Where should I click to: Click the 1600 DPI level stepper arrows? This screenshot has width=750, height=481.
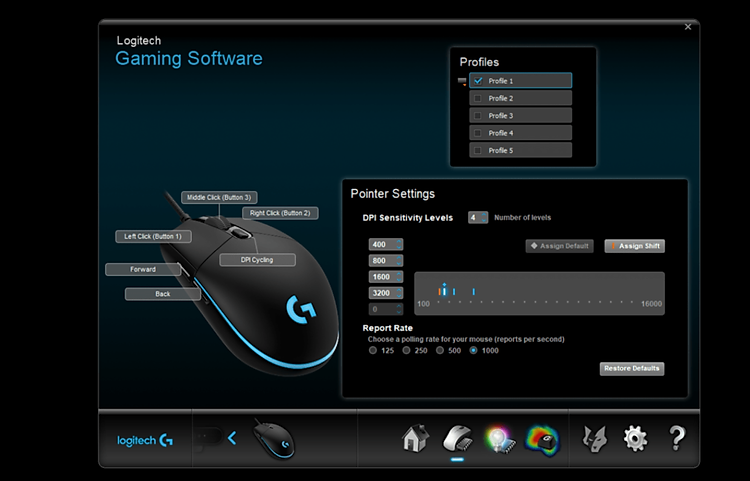(398, 277)
